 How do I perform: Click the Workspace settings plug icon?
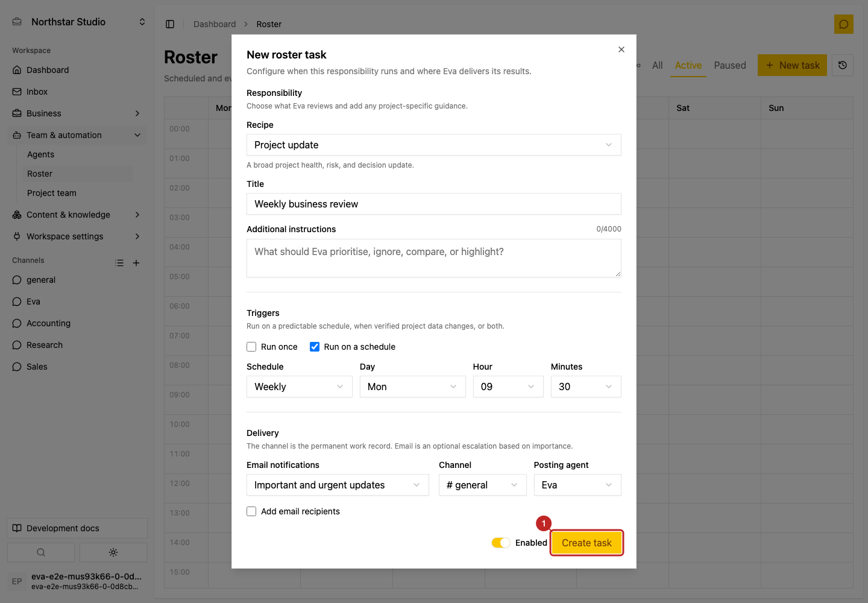coord(17,236)
